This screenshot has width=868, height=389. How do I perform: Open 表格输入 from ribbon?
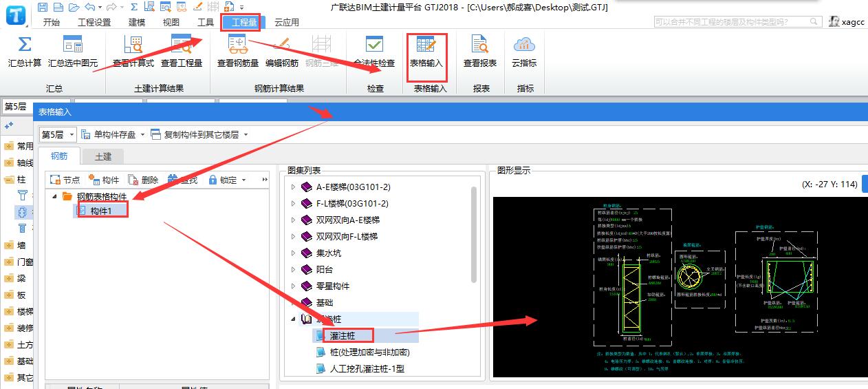(426, 52)
